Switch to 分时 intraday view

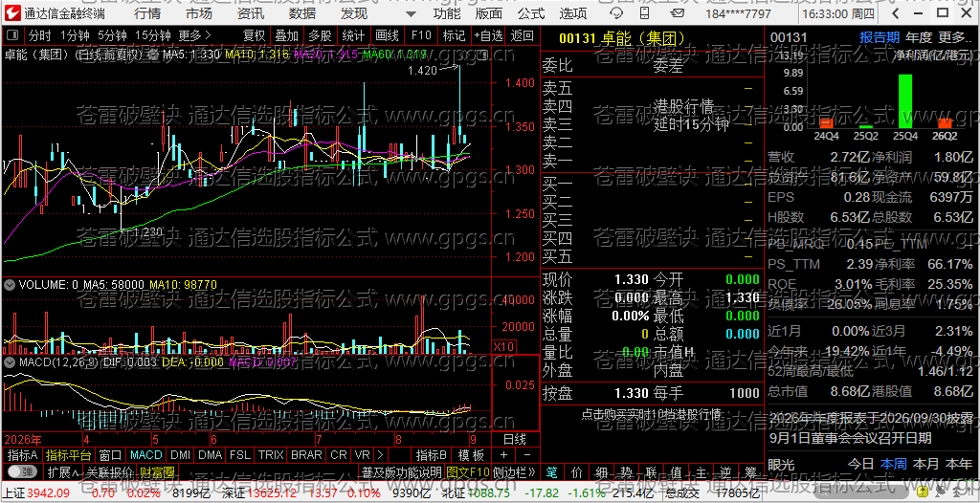tap(40, 35)
